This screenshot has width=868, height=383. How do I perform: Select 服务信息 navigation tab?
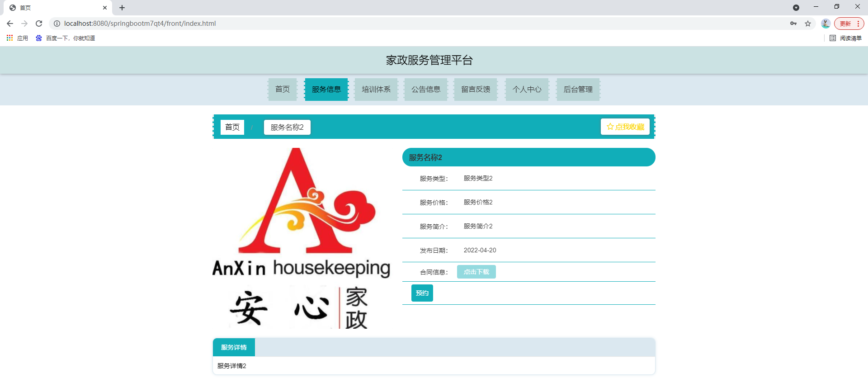click(326, 90)
